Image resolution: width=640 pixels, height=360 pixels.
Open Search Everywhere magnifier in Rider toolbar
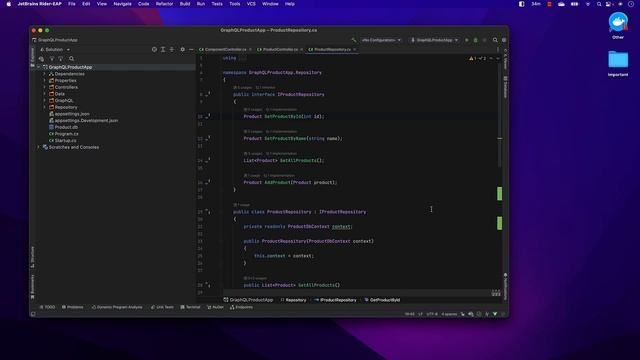click(495, 40)
